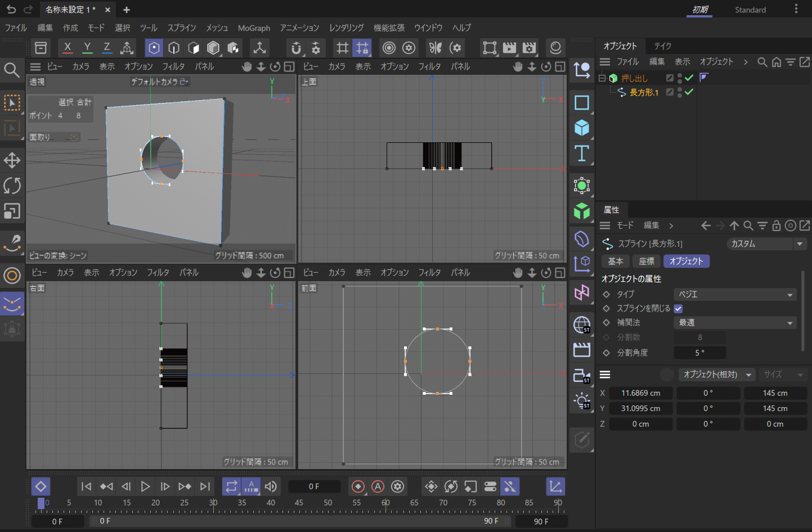Toggle X axis lock
The width and height of the screenshot is (812, 532).
point(68,48)
